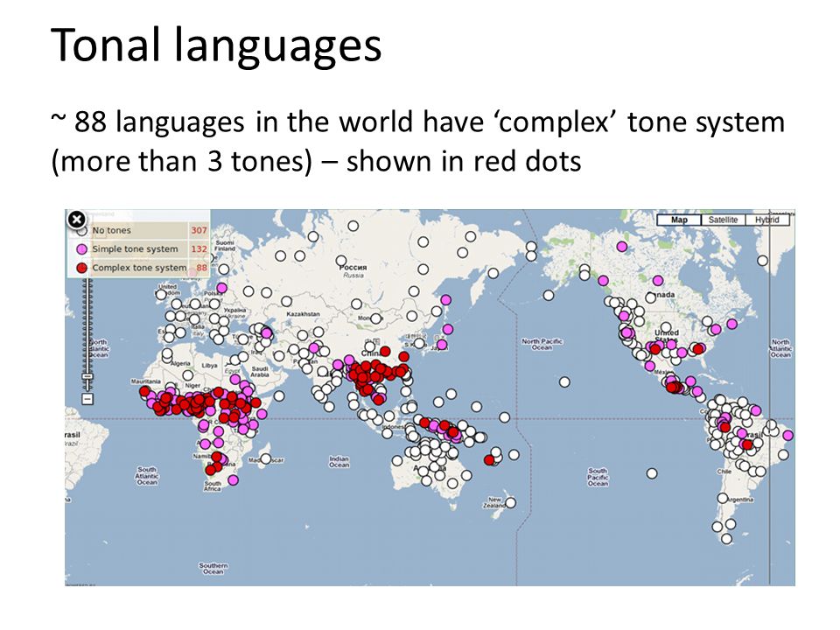Switch to the Hybrid view tab
Viewport: 840px width, 630px height.
pos(767,220)
